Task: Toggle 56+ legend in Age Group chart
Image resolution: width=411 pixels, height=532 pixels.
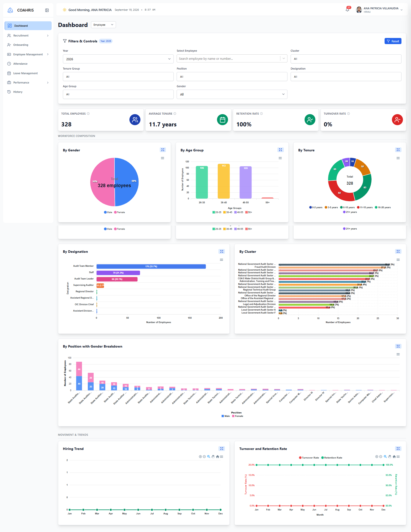Action: pyautogui.click(x=249, y=212)
